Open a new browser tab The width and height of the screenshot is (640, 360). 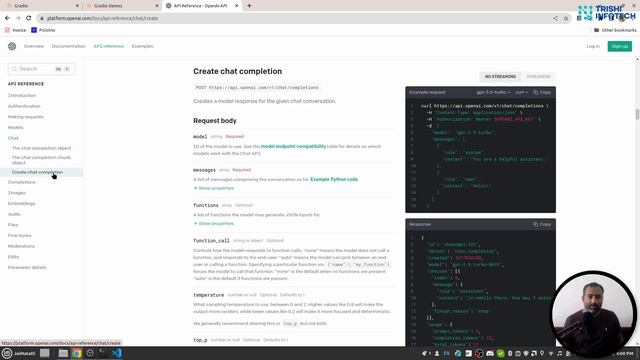point(249,6)
